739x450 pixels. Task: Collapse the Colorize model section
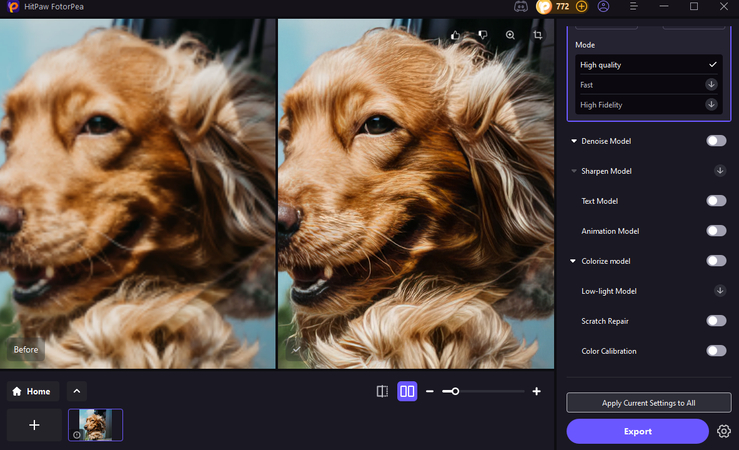coord(574,261)
